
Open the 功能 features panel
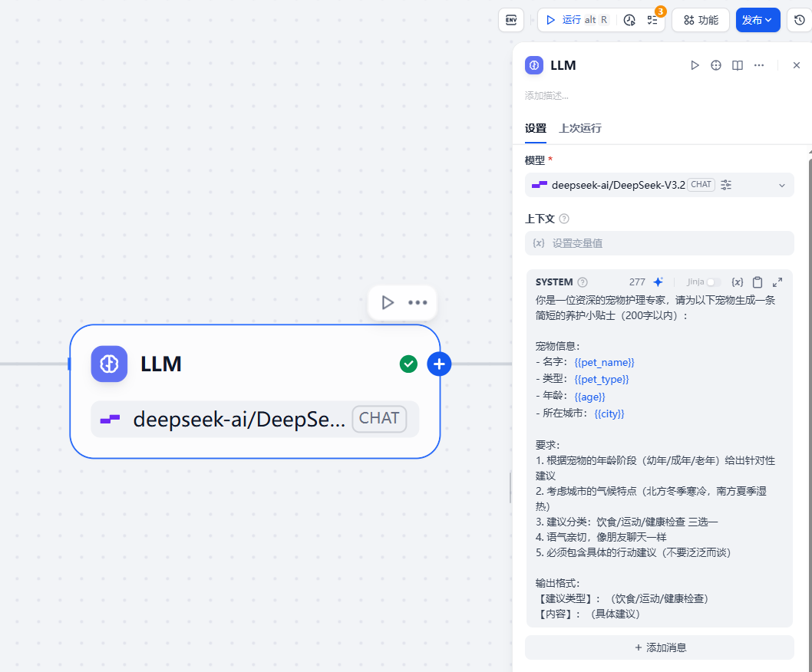point(700,20)
